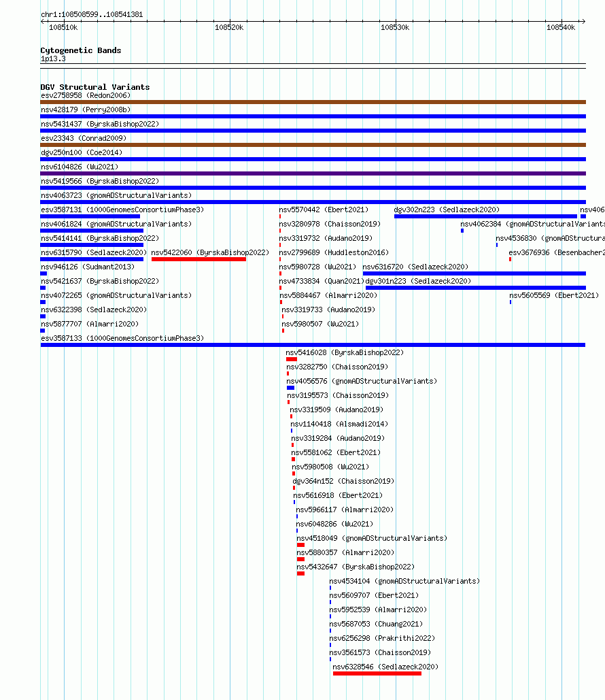Click esv3587131 (1000GenomesConsortiumPhase3) label

[122, 210]
